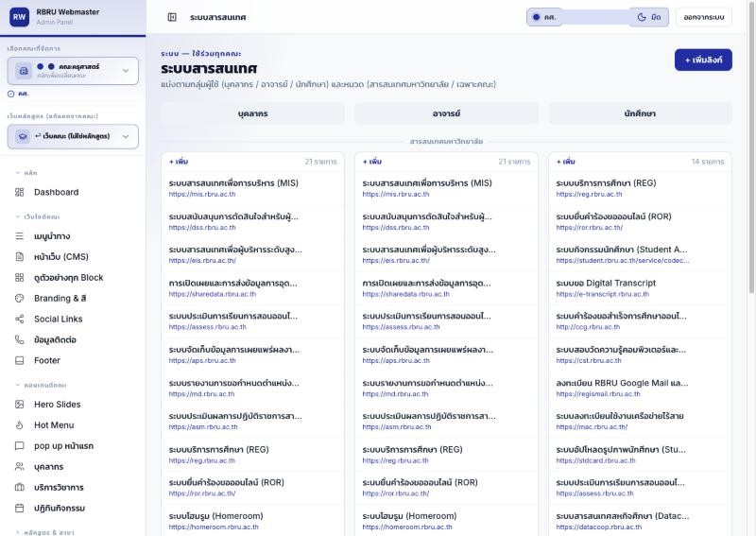This screenshot has height=536, width=756.
Task: Open https://e-transcript.rbru.ac.th link
Action: coord(603,294)
